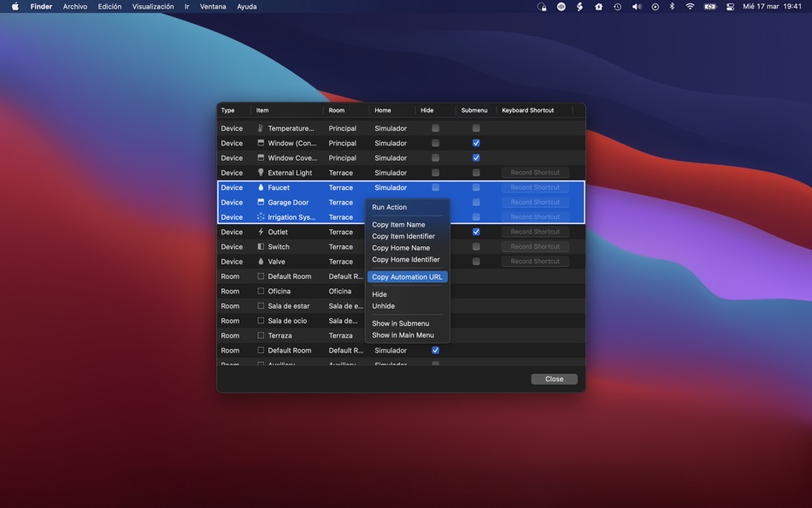Click the room icon beside Sala de estar
The height and width of the screenshot is (508, 812).
pyautogui.click(x=261, y=306)
